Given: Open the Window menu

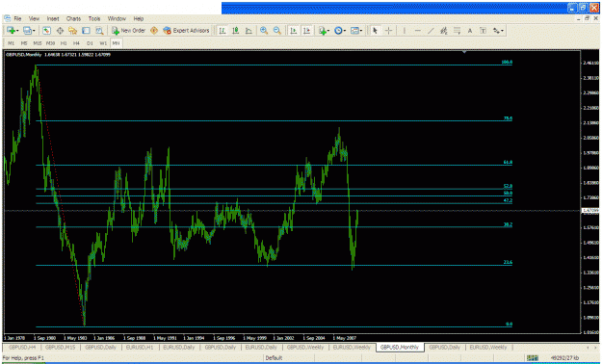Looking at the screenshot, I should pos(117,18).
